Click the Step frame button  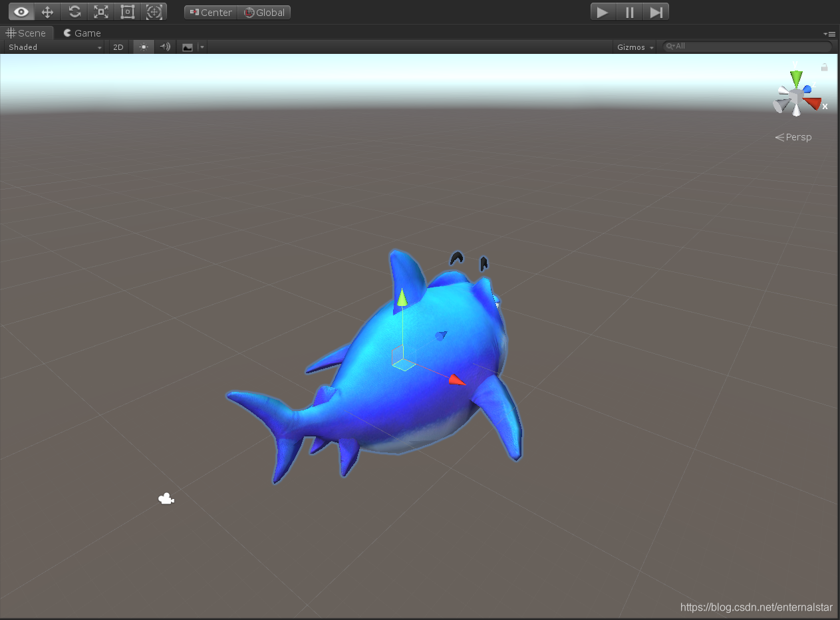(x=656, y=12)
